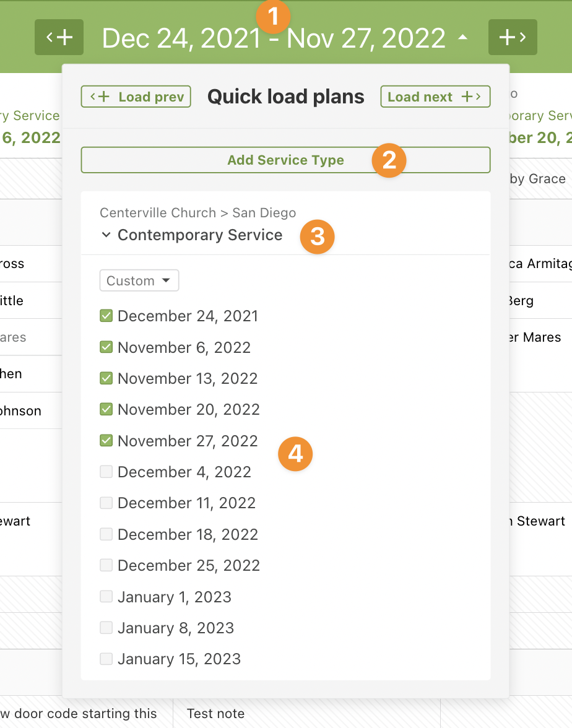
Task: Check December 25, 2022 plan
Action: 106,565
